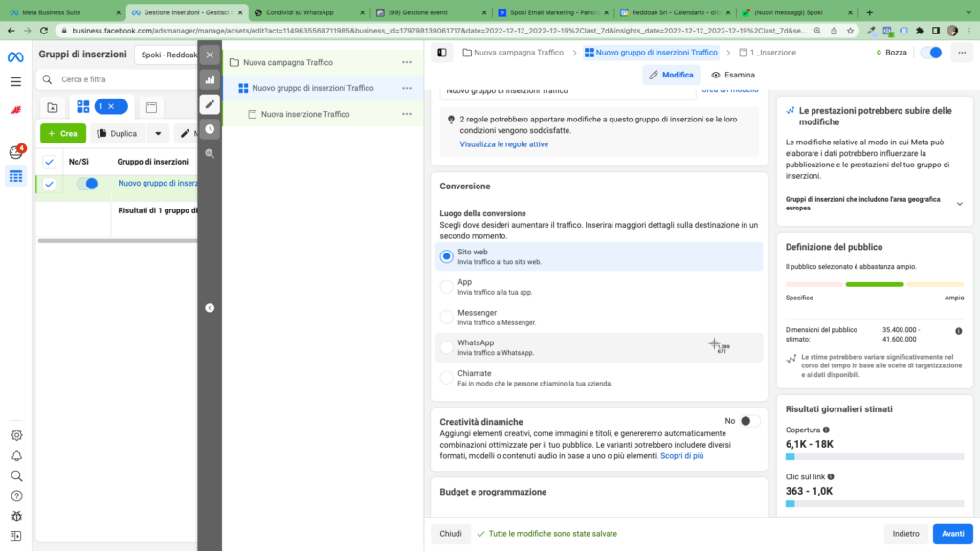
Task: Open the charts view in dark sidebar
Action: point(210,79)
